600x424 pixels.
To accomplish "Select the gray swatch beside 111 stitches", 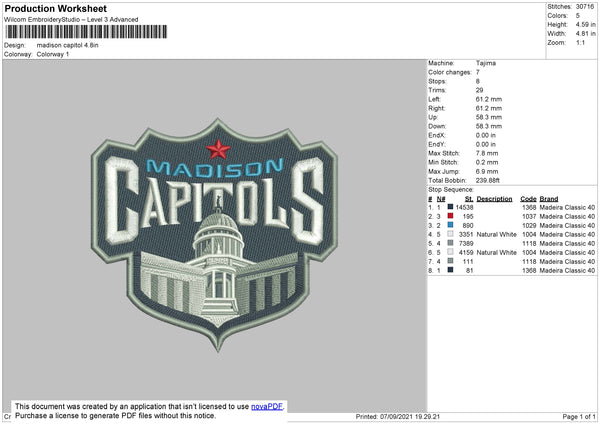I will click(450, 261).
